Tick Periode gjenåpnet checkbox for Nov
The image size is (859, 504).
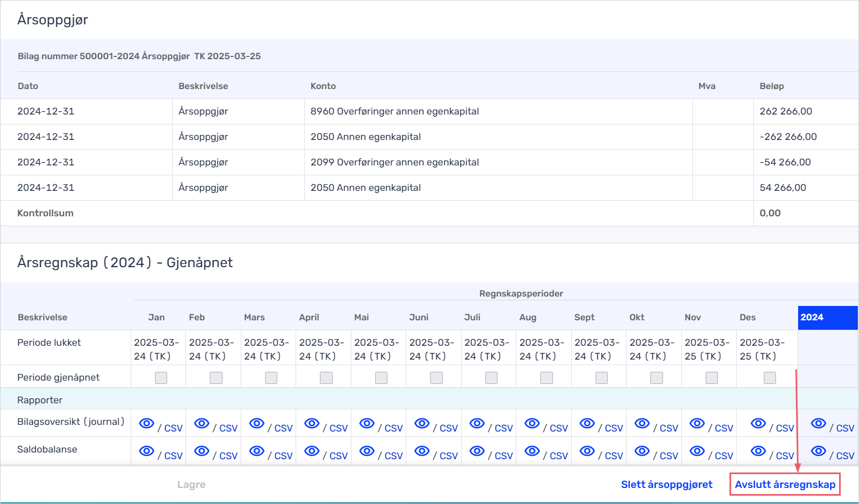(x=712, y=378)
